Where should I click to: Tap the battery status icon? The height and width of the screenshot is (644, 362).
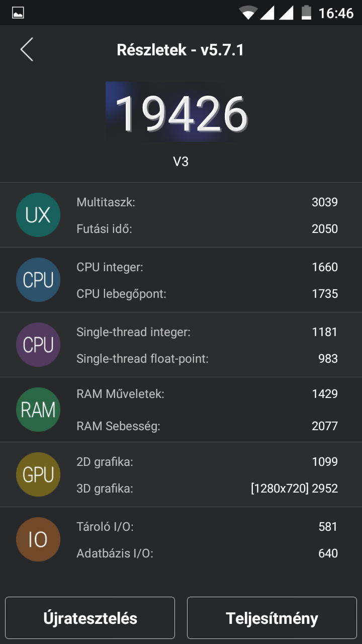306,13
